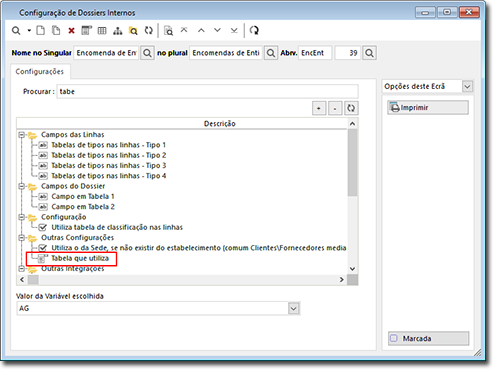
Task: Open the Opções deste Ecrã dropdown
Action: (467, 87)
